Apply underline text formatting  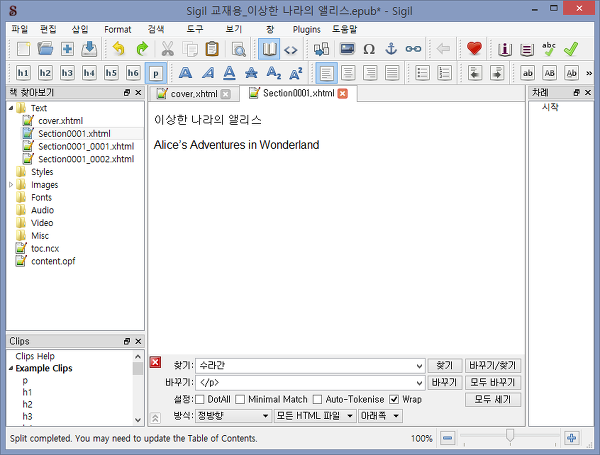[229, 73]
